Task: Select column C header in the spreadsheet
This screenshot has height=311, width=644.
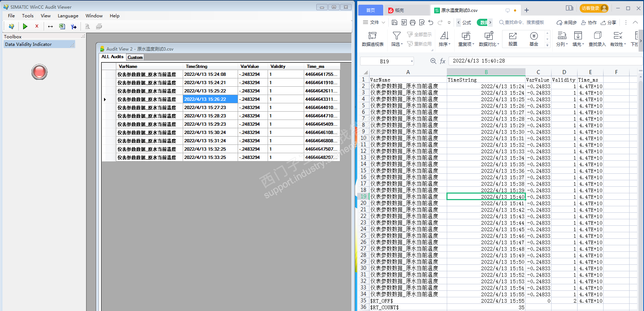Action: pos(538,72)
